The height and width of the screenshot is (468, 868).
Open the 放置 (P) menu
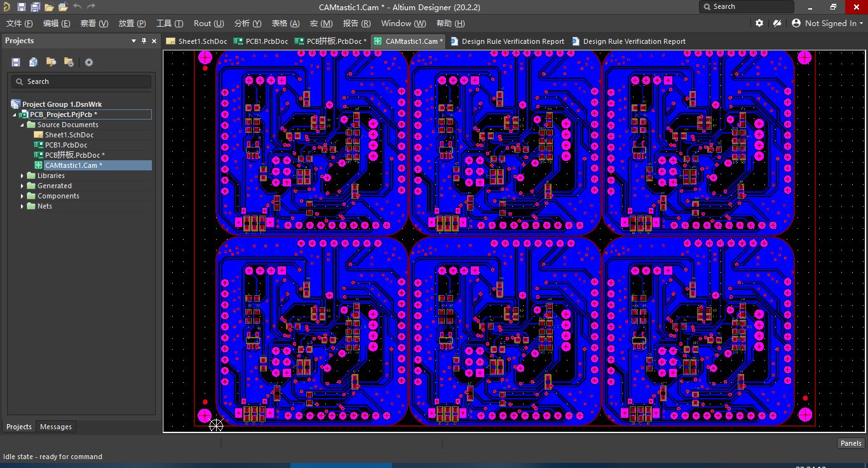(x=131, y=23)
